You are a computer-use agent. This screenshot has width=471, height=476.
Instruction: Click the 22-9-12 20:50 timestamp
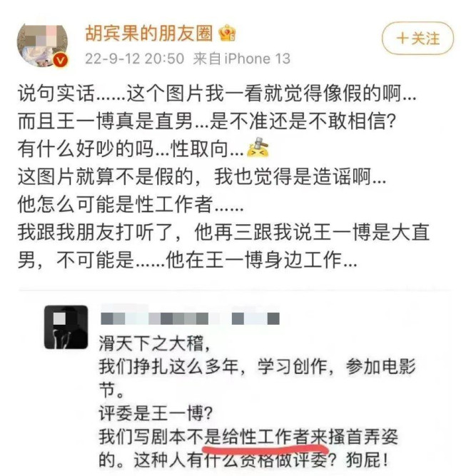(x=134, y=59)
